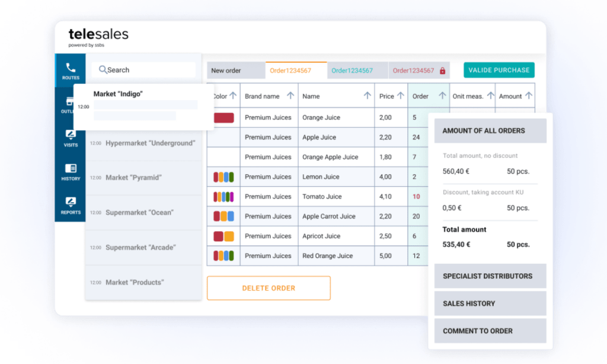Click the red swatch for Orange Juice

pos(223,118)
